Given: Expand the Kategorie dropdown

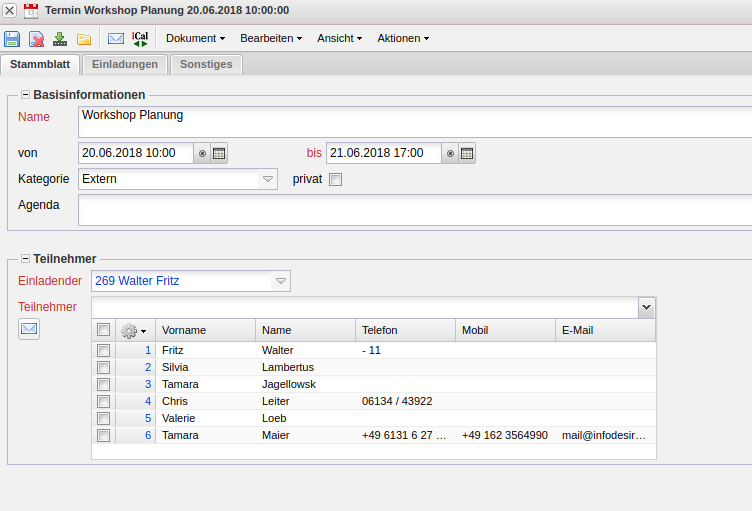Looking at the screenshot, I should [267, 180].
